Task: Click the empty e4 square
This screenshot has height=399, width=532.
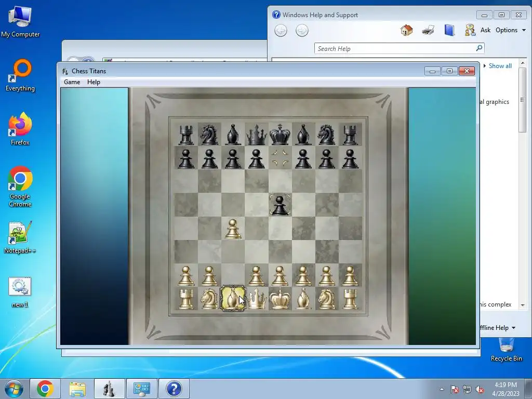Action: pyautogui.click(x=280, y=229)
